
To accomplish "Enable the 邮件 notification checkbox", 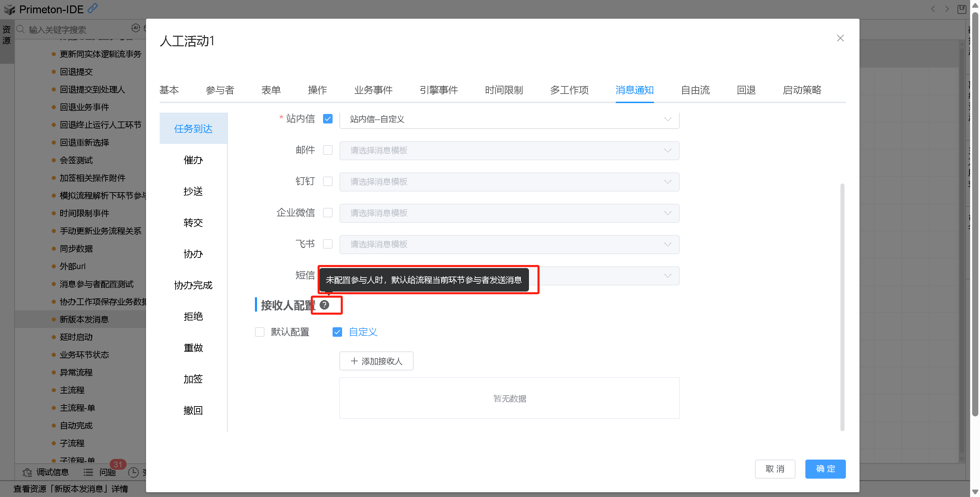I will [x=327, y=150].
